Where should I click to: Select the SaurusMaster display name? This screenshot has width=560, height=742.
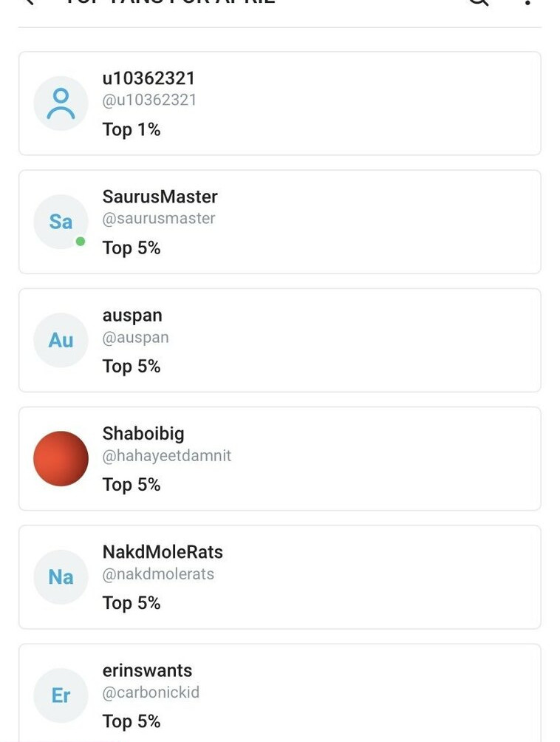point(160,197)
